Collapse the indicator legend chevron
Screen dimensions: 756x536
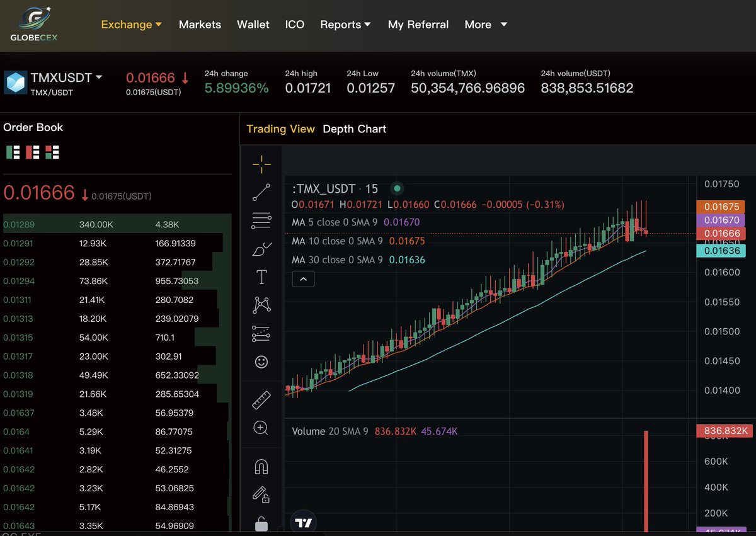coord(303,278)
